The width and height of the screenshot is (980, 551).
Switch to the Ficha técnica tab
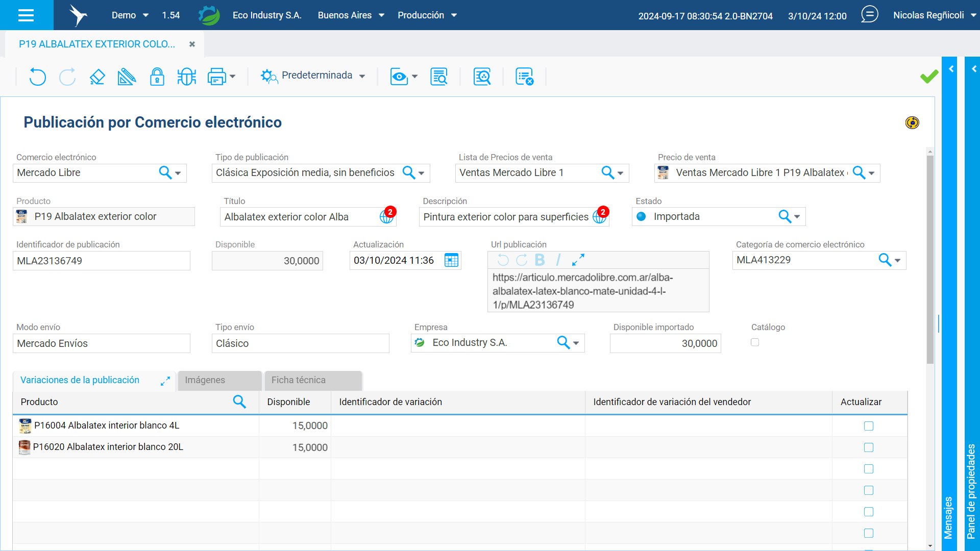click(313, 380)
